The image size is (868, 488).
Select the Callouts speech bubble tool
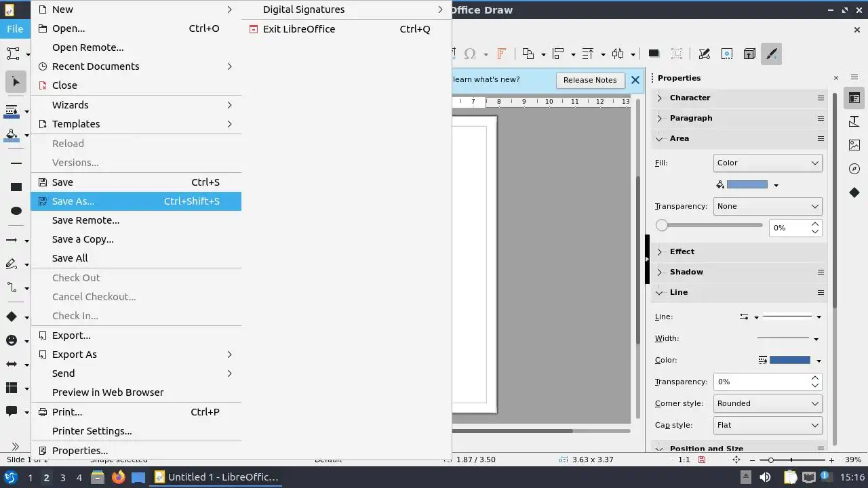(x=12, y=411)
